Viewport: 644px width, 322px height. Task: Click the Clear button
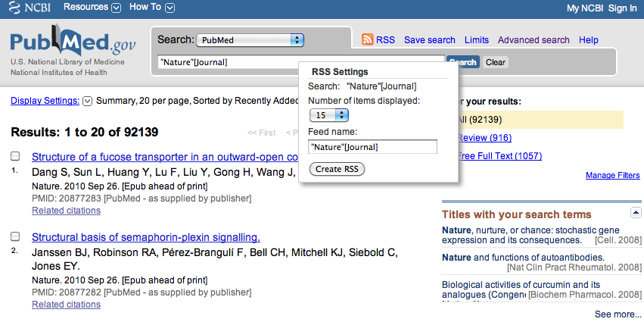(496, 63)
